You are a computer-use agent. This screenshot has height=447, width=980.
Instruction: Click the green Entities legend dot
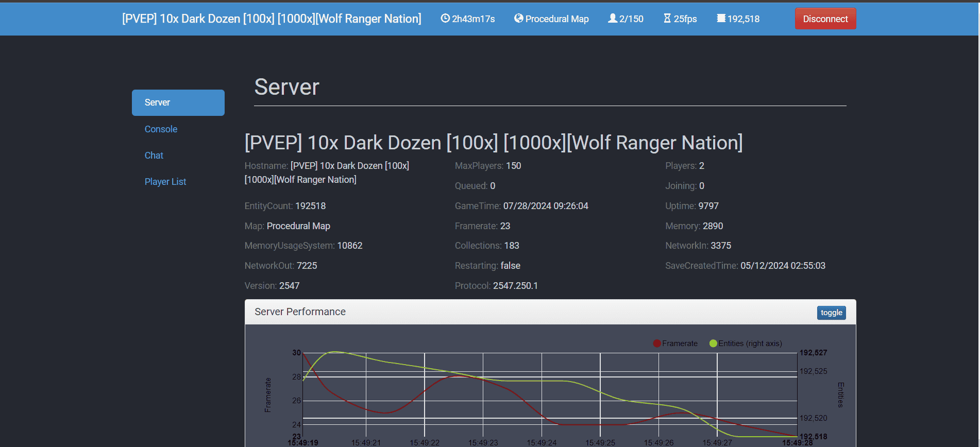tap(713, 343)
